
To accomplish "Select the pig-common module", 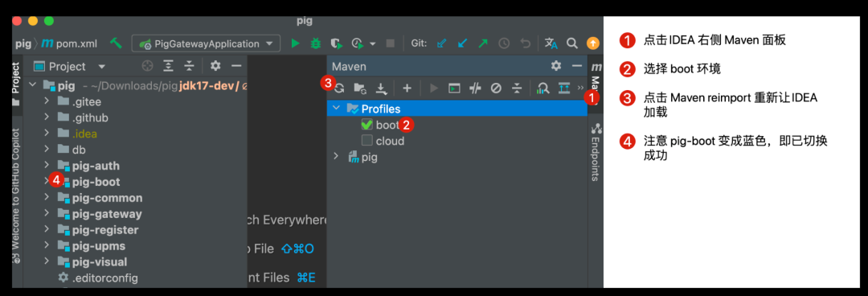I will coord(107,198).
